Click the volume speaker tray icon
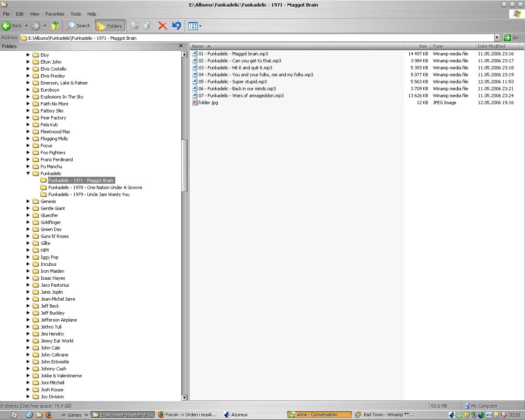Screen dimensions: 525x420 (488, 415)
